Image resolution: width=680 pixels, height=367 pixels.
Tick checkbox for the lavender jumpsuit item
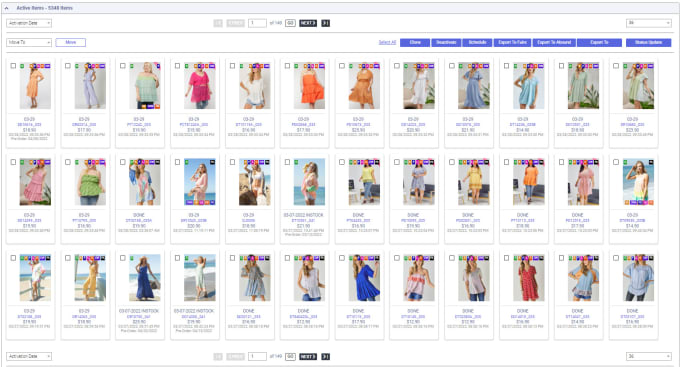coord(68,66)
